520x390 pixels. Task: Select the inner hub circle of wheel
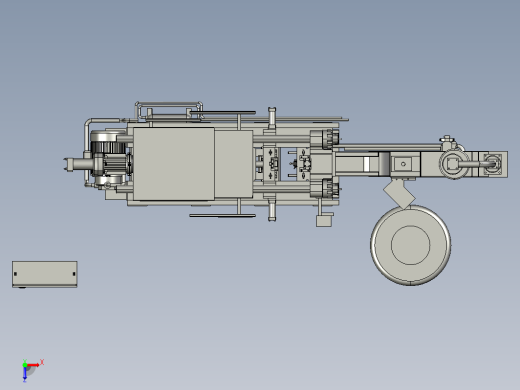click(410, 245)
